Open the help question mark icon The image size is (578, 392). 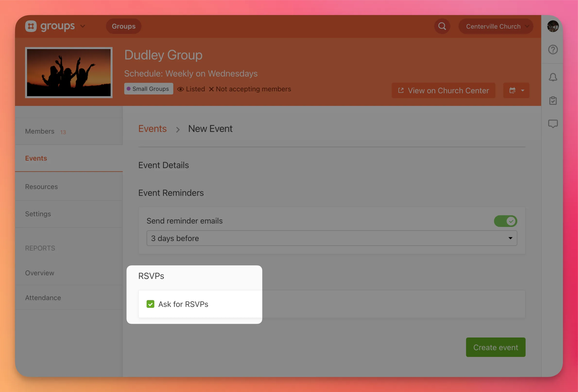553,50
